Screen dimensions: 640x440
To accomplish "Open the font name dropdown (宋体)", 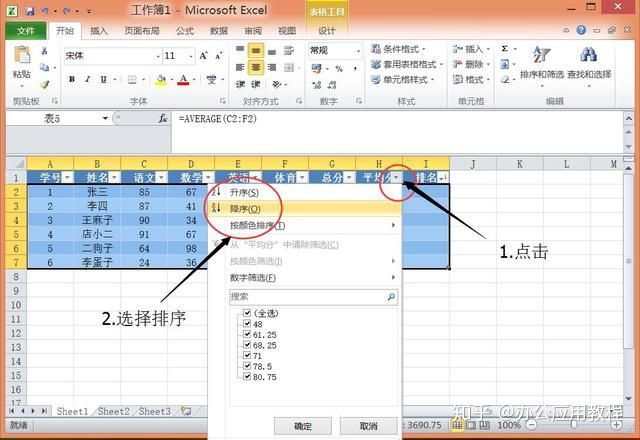I will 158,56.
